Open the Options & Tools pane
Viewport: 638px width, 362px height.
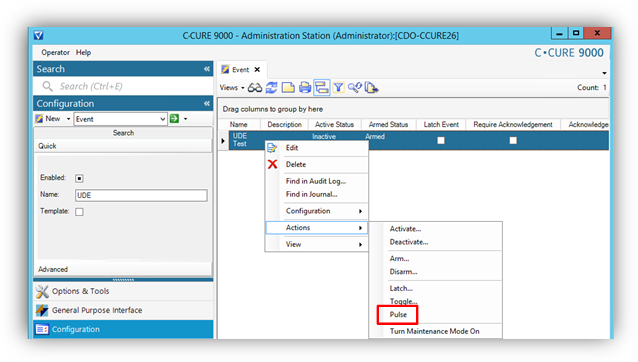point(123,291)
